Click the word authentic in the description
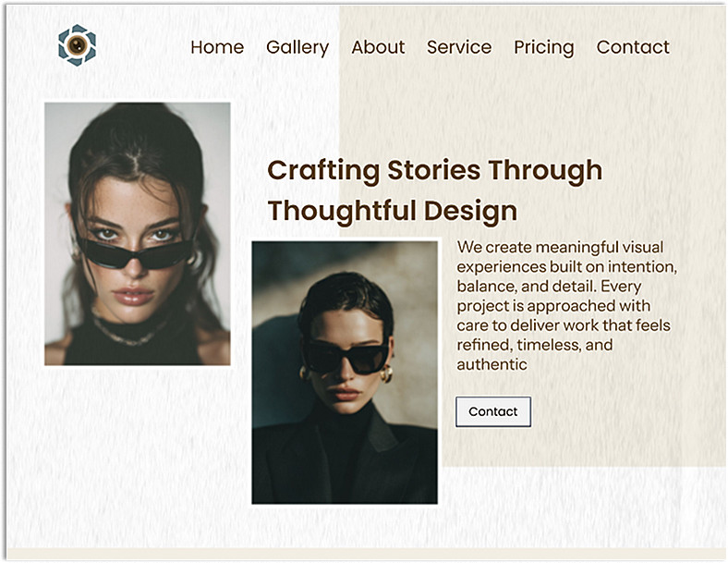 491,364
